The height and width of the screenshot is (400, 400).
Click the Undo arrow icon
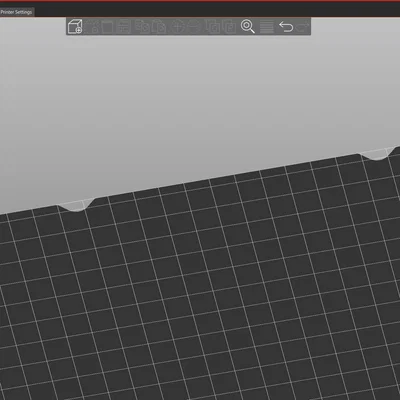(x=286, y=26)
